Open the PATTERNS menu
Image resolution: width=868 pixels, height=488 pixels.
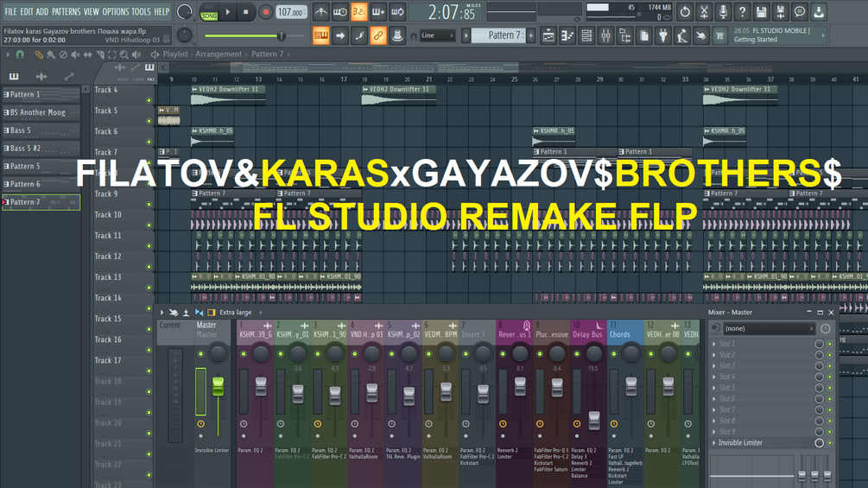(66, 11)
